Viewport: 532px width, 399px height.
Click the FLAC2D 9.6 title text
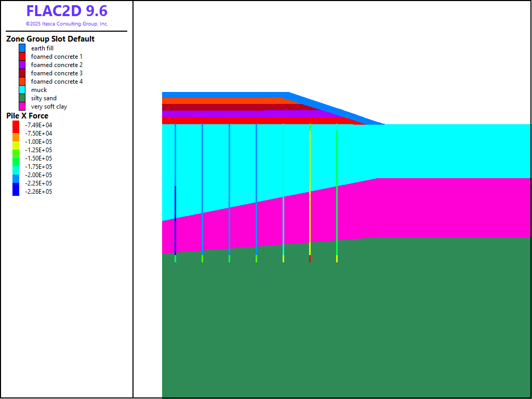(66, 11)
